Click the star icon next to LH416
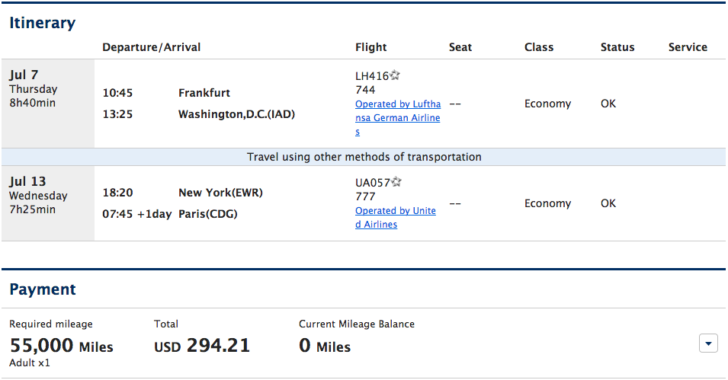 (395, 75)
